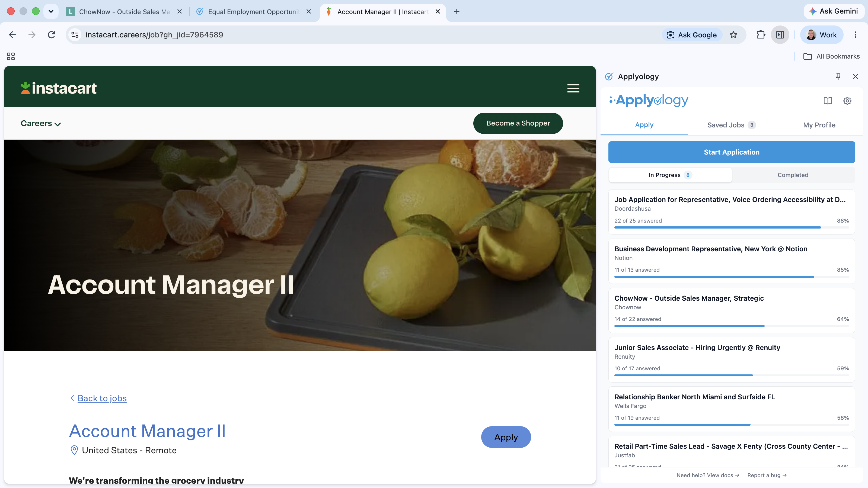868x488 pixels.
Task: Bookmark this page with the star icon
Action: pos(733,35)
